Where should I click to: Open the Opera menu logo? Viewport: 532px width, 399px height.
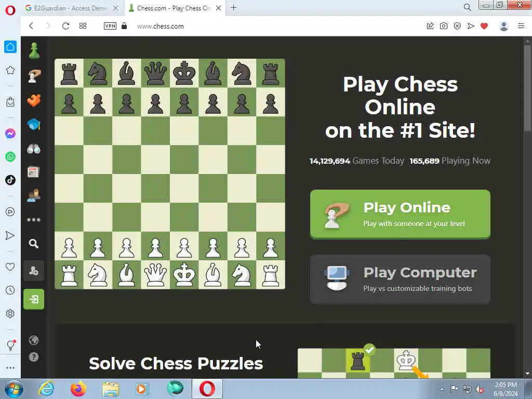point(10,10)
